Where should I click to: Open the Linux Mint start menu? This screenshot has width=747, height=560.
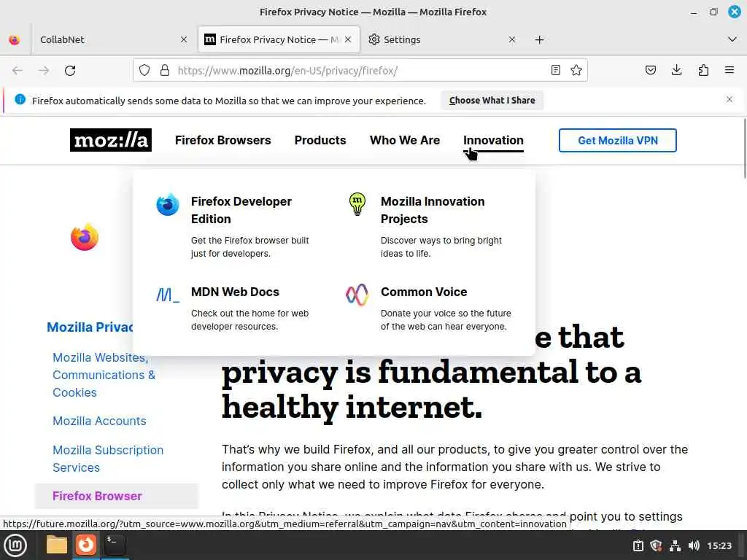tap(15, 545)
